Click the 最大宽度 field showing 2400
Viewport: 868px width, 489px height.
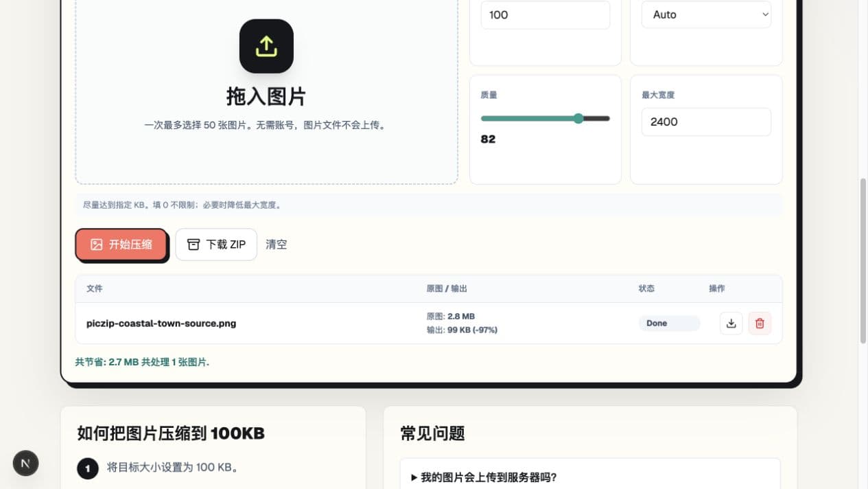coord(706,122)
